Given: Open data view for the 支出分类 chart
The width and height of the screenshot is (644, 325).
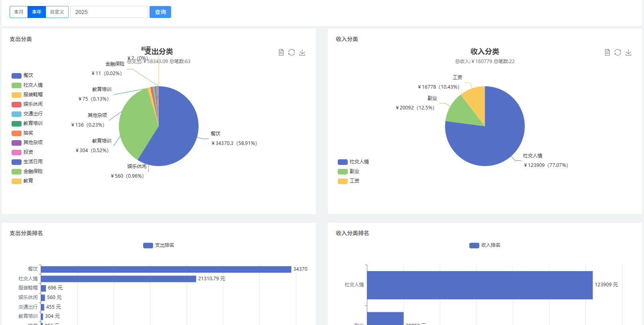Looking at the screenshot, I should pyautogui.click(x=281, y=52).
